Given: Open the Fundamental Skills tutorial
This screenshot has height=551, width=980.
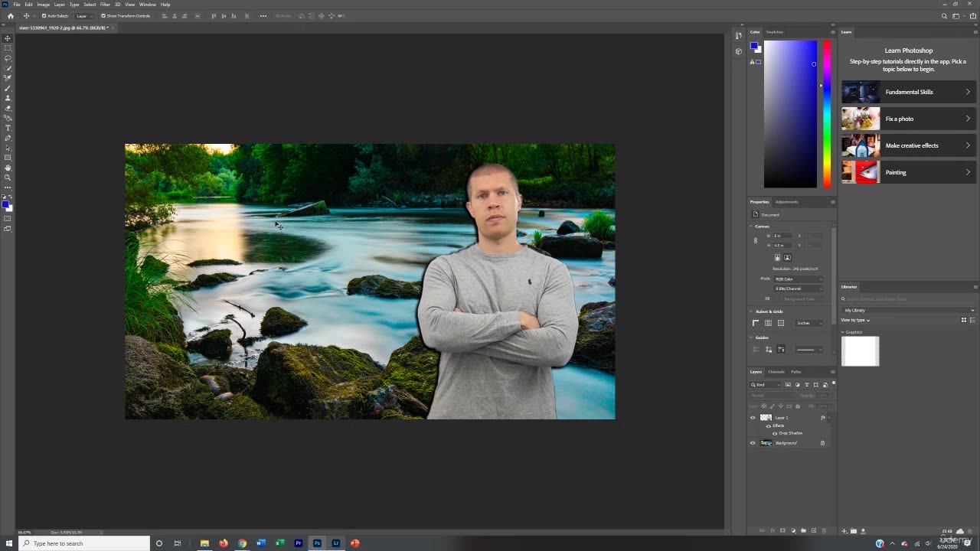Looking at the screenshot, I should point(909,92).
